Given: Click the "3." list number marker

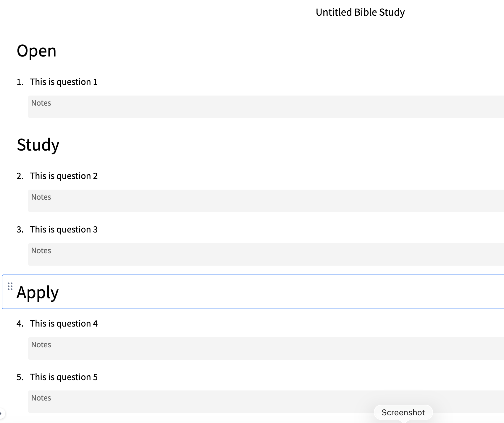Looking at the screenshot, I should [x=20, y=230].
